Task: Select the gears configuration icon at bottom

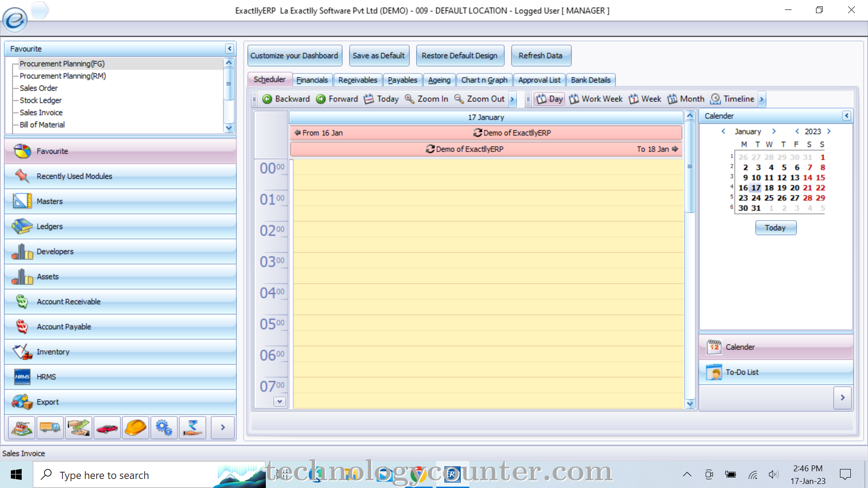Action: [x=164, y=427]
